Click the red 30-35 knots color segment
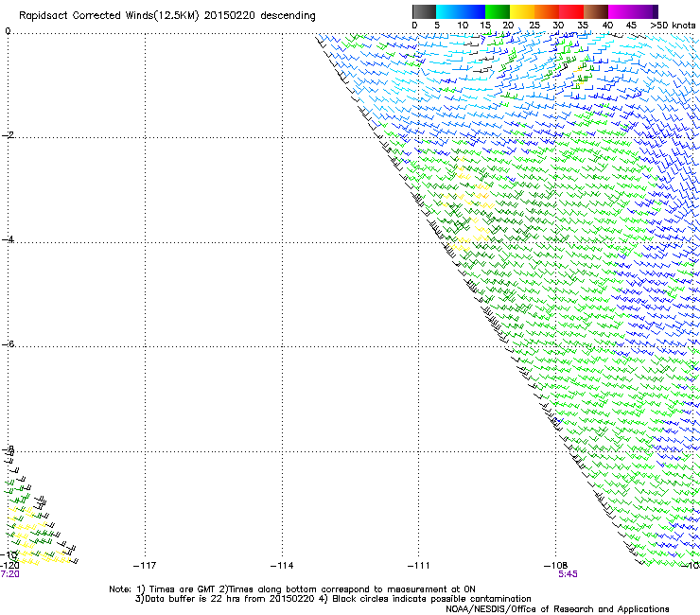The height and width of the screenshot is (615, 700). coord(571,11)
